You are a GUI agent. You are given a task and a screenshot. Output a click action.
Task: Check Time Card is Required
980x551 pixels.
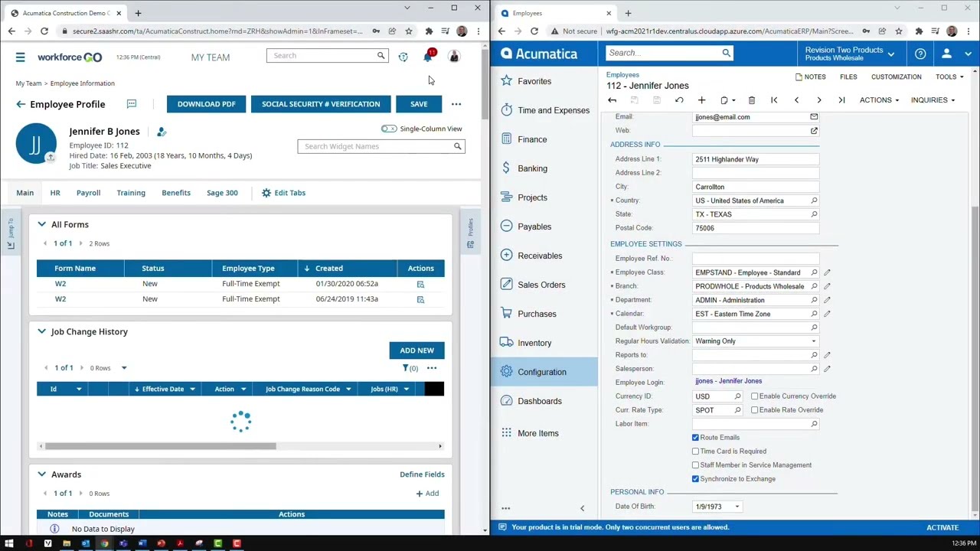[695, 452]
